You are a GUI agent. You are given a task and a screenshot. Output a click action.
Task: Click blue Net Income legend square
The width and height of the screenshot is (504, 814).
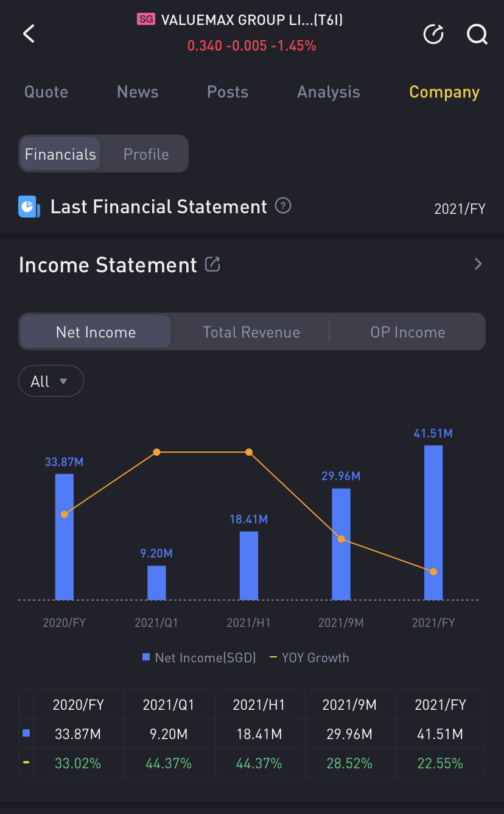146,657
